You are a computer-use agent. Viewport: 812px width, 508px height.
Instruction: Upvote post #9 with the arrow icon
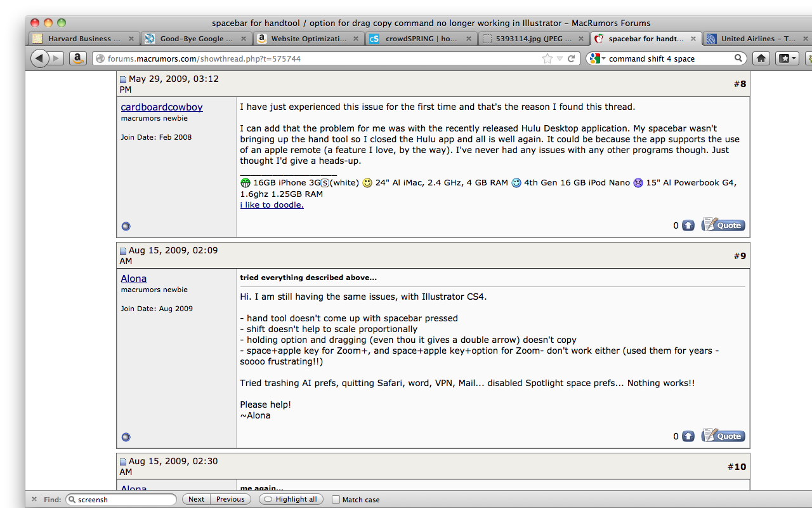coord(688,436)
